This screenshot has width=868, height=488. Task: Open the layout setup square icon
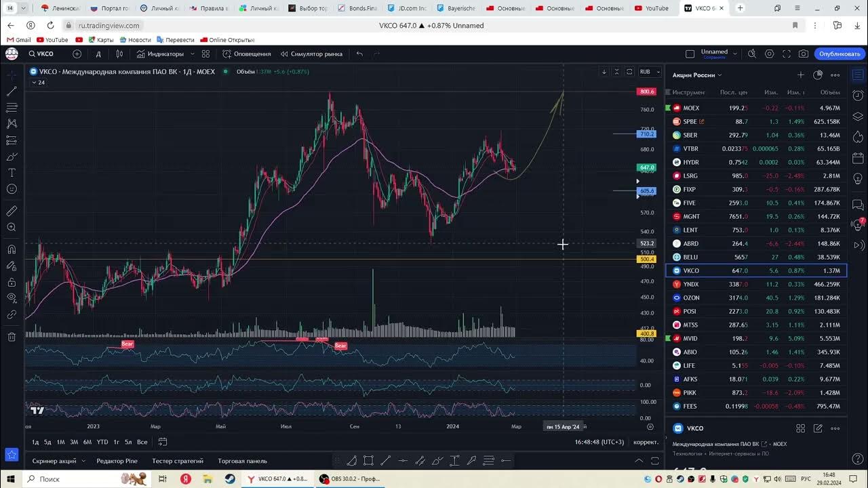pyautogui.click(x=690, y=54)
